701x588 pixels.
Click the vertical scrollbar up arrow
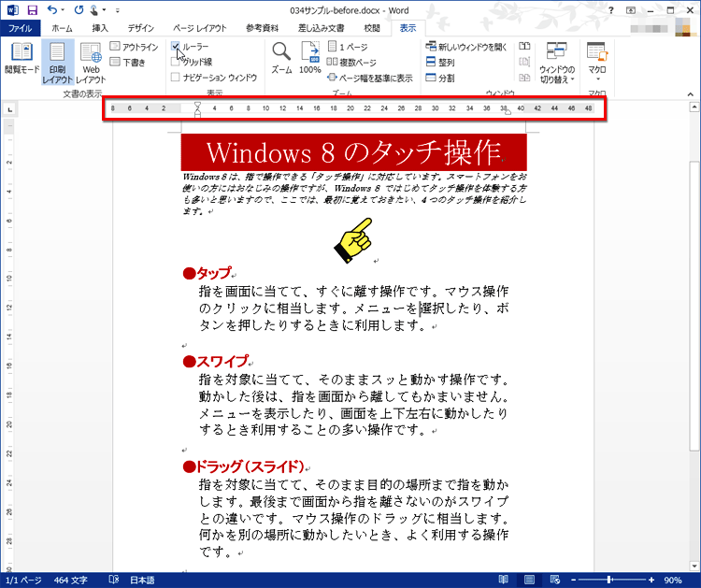[694, 107]
